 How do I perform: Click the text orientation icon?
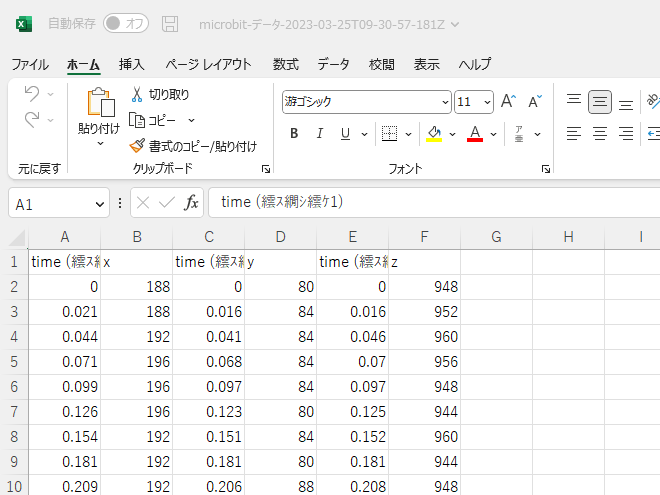point(653,101)
